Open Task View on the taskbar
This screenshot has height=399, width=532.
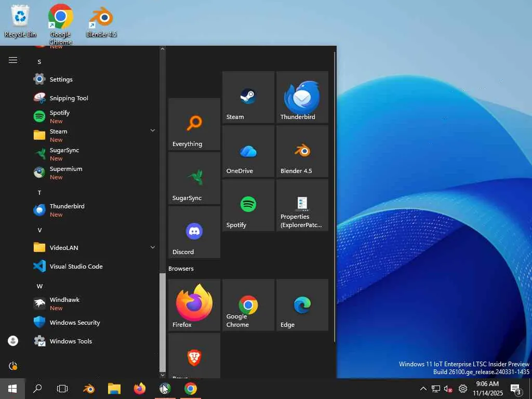pyautogui.click(x=62, y=389)
